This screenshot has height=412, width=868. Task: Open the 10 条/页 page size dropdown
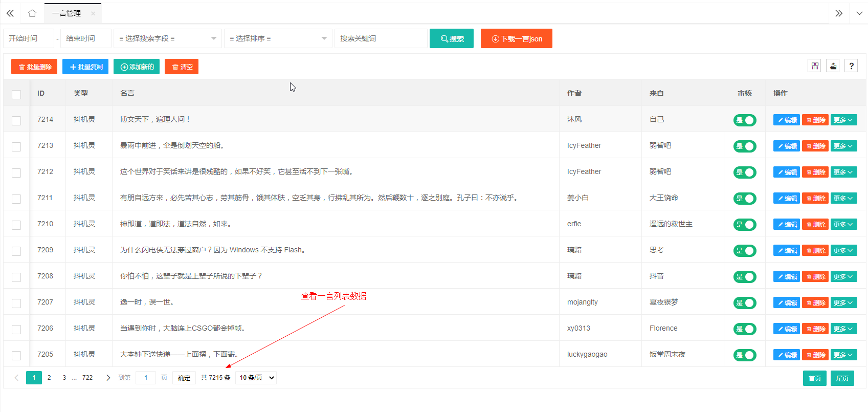pyautogui.click(x=256, y=378)
